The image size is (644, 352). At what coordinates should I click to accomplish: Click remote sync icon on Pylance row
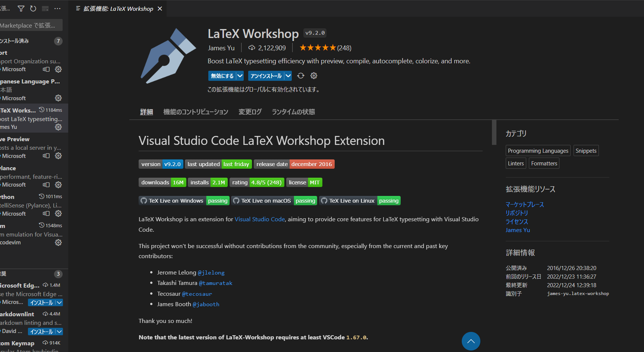46,185
